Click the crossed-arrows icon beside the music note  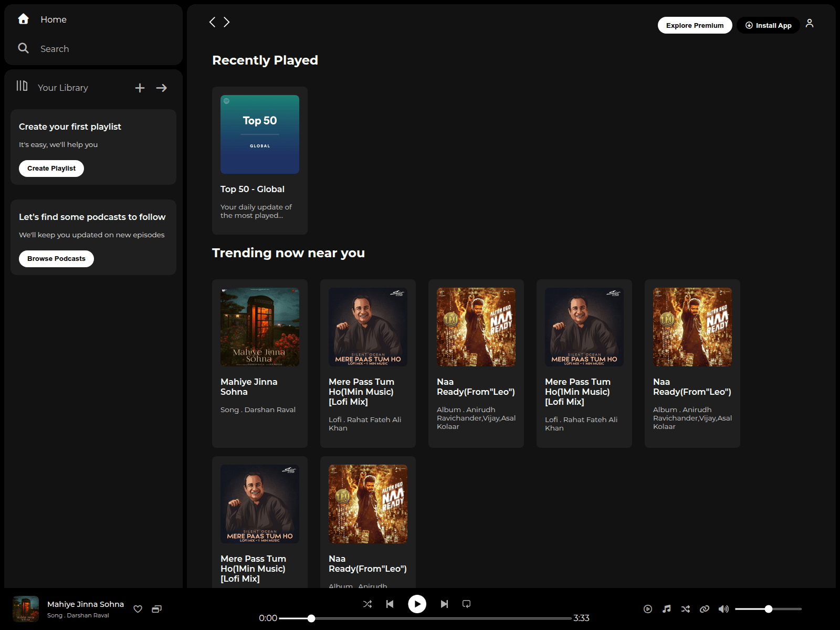(686, 609)
